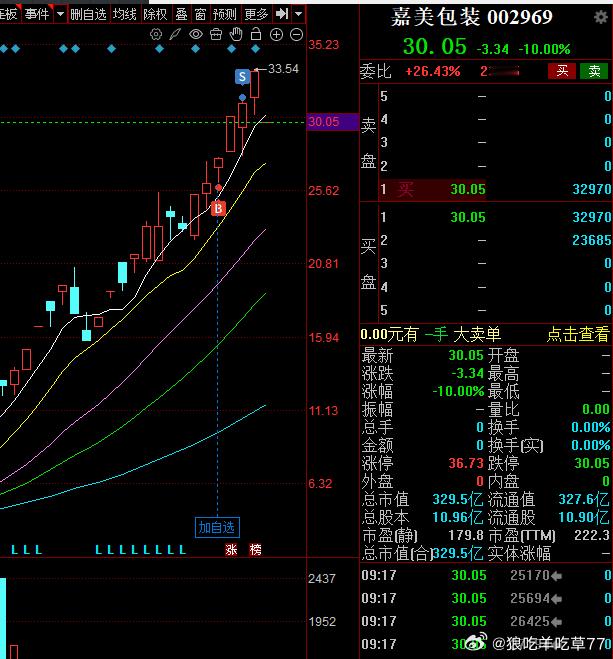Select the hand pan tool
Image resolution: width=613 pixels, height=659 pixels.
click(236, 34)
